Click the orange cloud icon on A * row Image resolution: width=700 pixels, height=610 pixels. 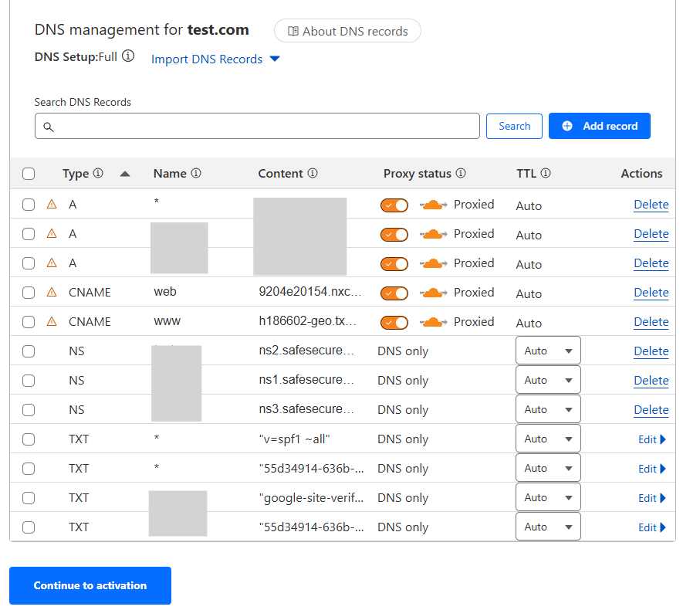point(433,205)
